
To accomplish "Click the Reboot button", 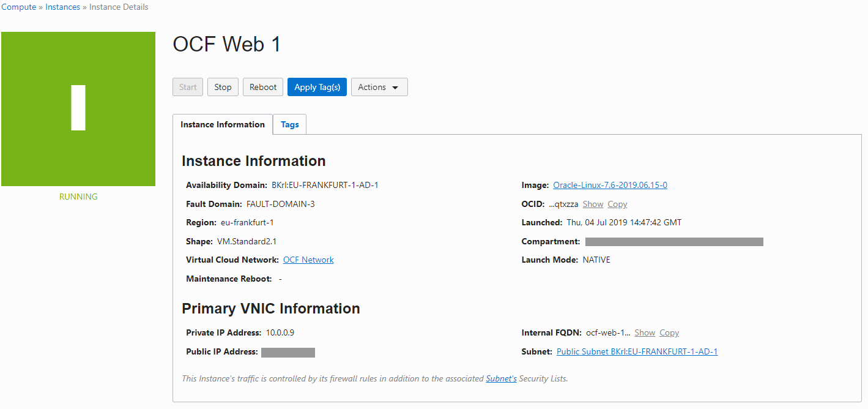I will (x=263, y=87).
